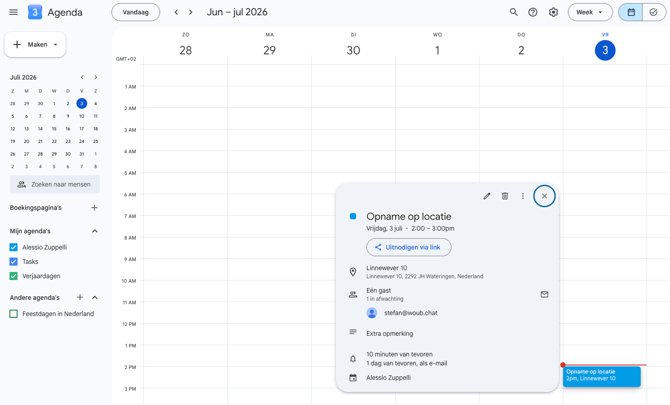Add a booking page with plus icon
Image resolution: width=670 pixels, height=405 pixels.
click(94, 208)
